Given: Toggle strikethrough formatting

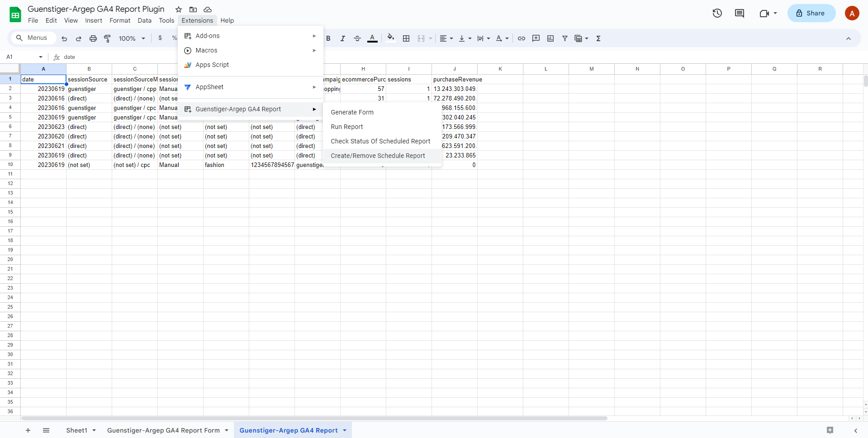Looking at the screenshot, I should 357,38.
